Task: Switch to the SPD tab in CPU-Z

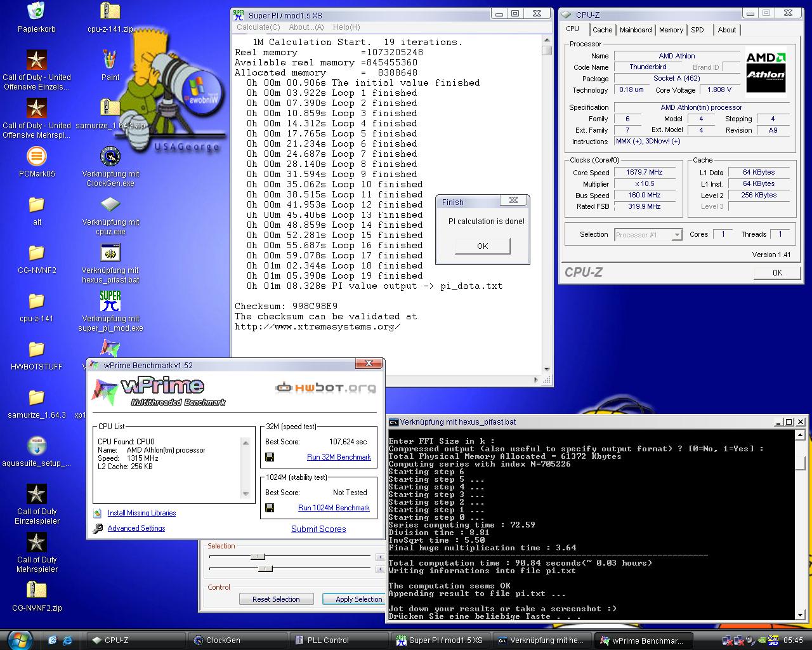Action: pyautogui.click(x=697, y=30)
